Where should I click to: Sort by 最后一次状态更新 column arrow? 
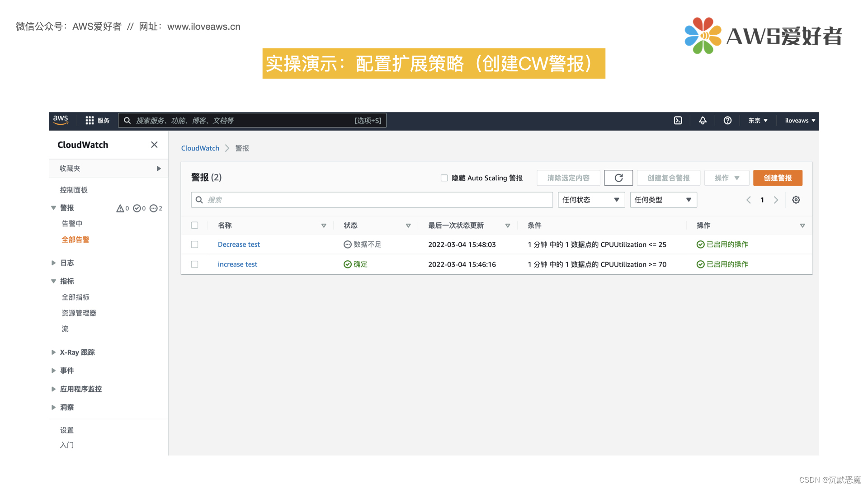pos(508,225)
